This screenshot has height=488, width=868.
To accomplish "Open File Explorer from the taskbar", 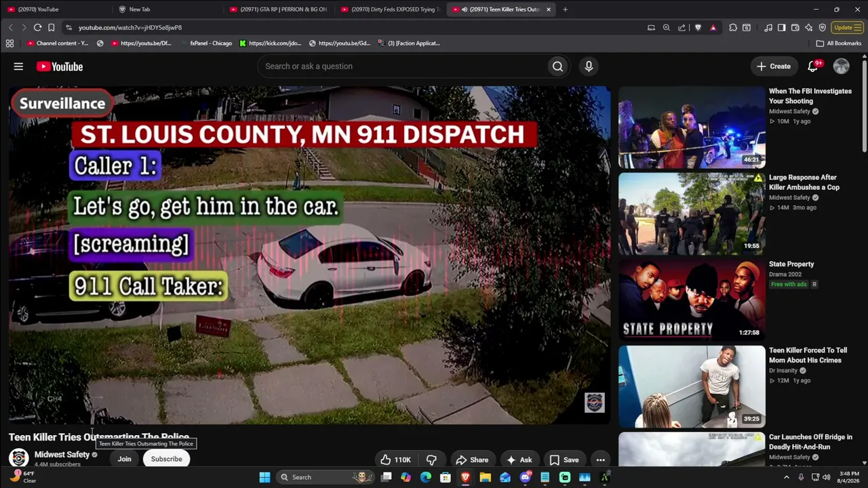I will click(x=485, y=477).
